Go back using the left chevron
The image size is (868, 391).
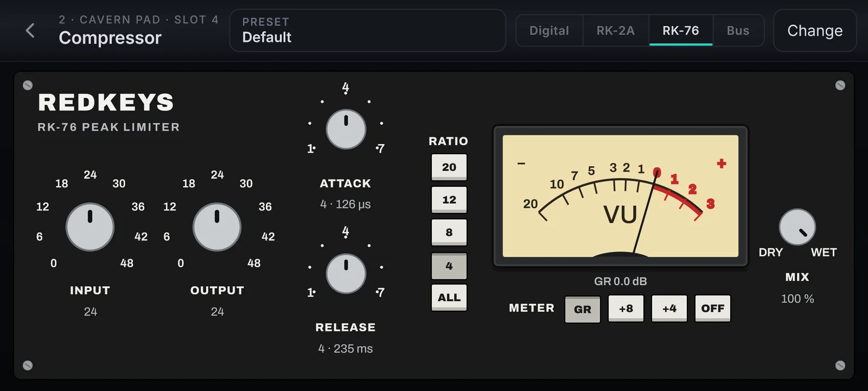30,30
